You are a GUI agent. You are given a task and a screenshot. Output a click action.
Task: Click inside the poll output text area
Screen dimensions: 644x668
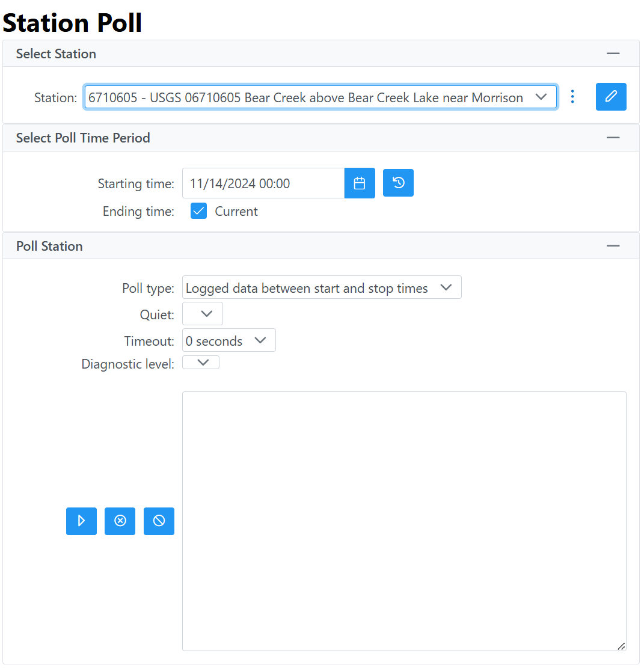click(404, 521)
